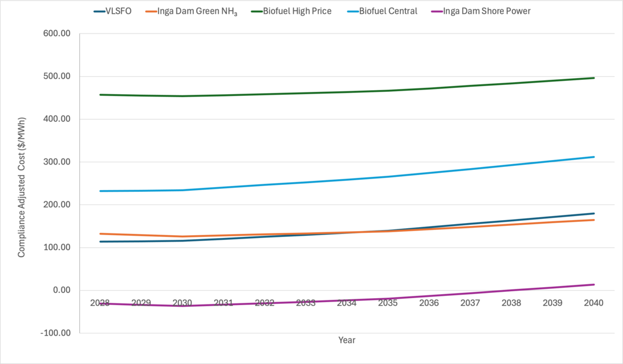Click the Biofuel High Price legend label
The image size is (623, 364).
pyautogui.click(x=297, y=11)
